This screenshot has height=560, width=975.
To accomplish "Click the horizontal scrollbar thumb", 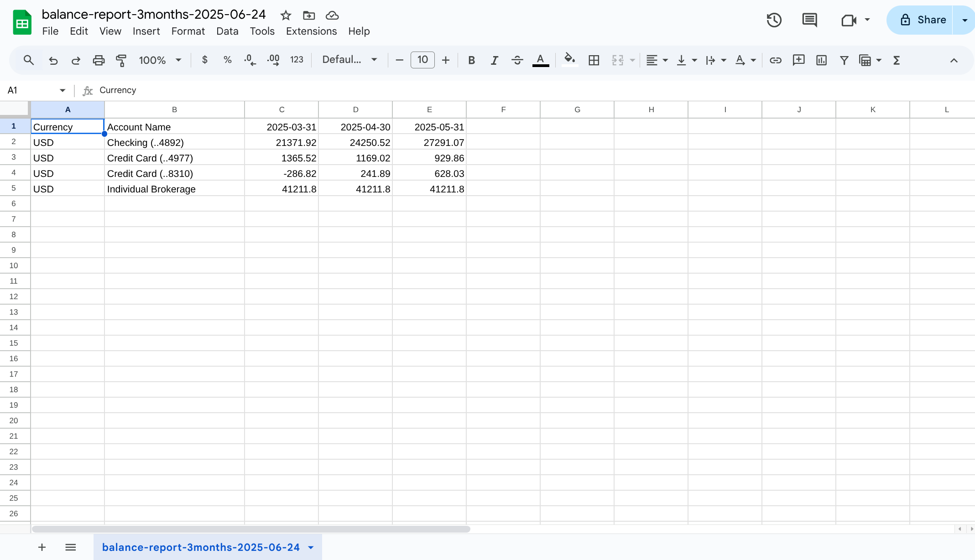I will click(x=251, y=529).
